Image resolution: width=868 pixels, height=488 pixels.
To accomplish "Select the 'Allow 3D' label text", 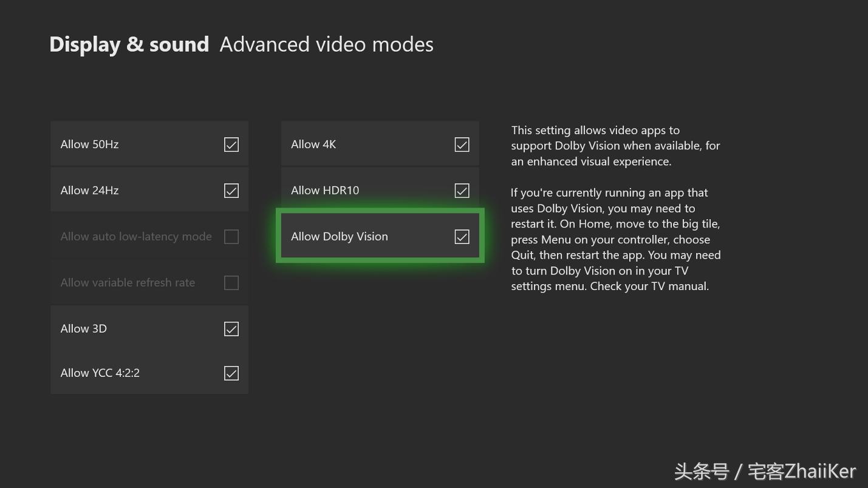I will [x=84, y=329].
